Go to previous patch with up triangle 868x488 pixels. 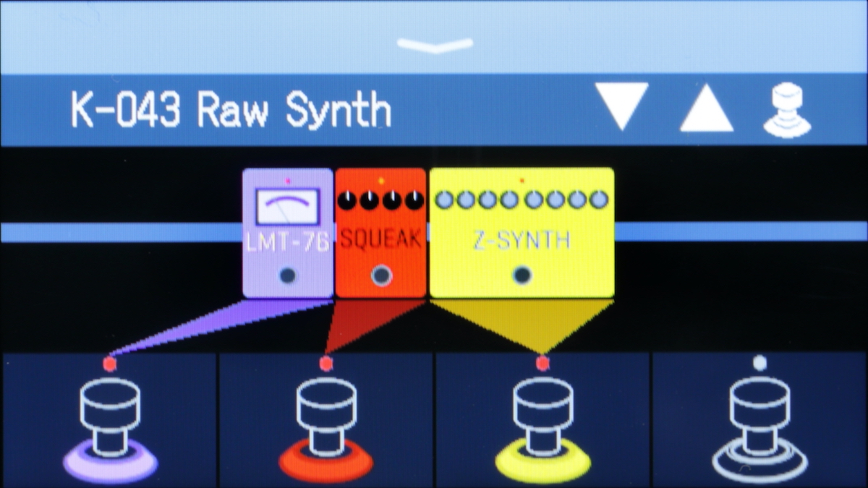(x=707, y=106)
